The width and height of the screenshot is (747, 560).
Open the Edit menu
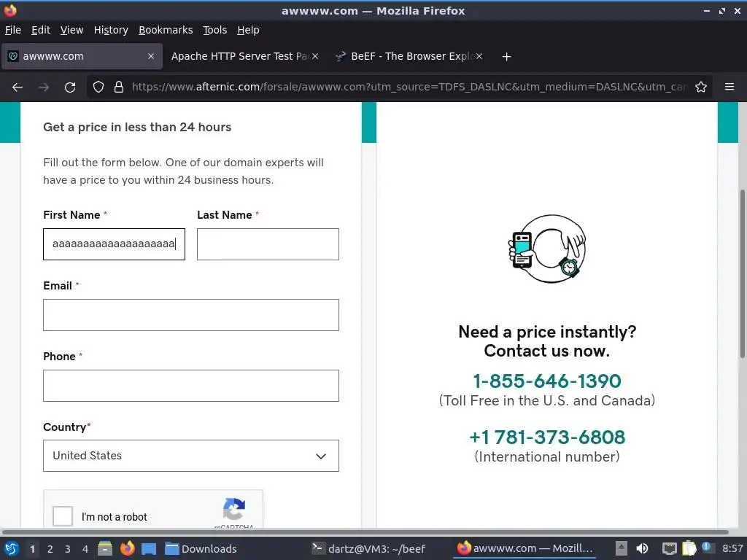coord(41,30)
